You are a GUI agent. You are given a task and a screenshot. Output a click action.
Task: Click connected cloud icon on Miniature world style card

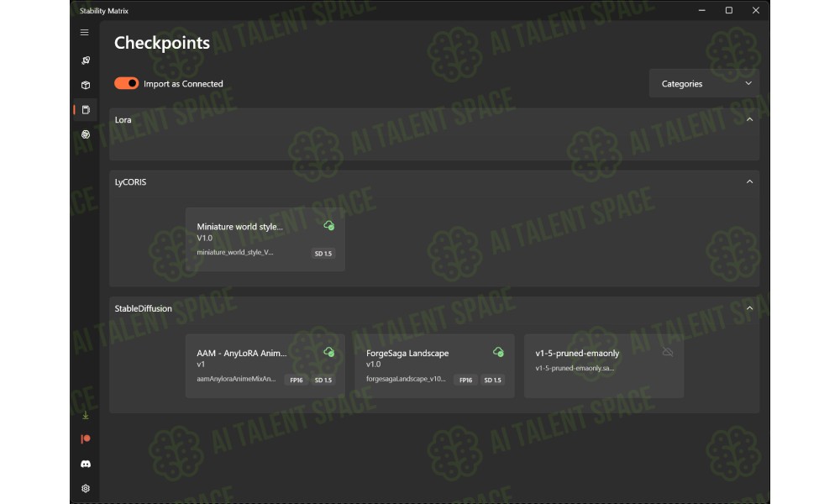(x=329, y=226)
